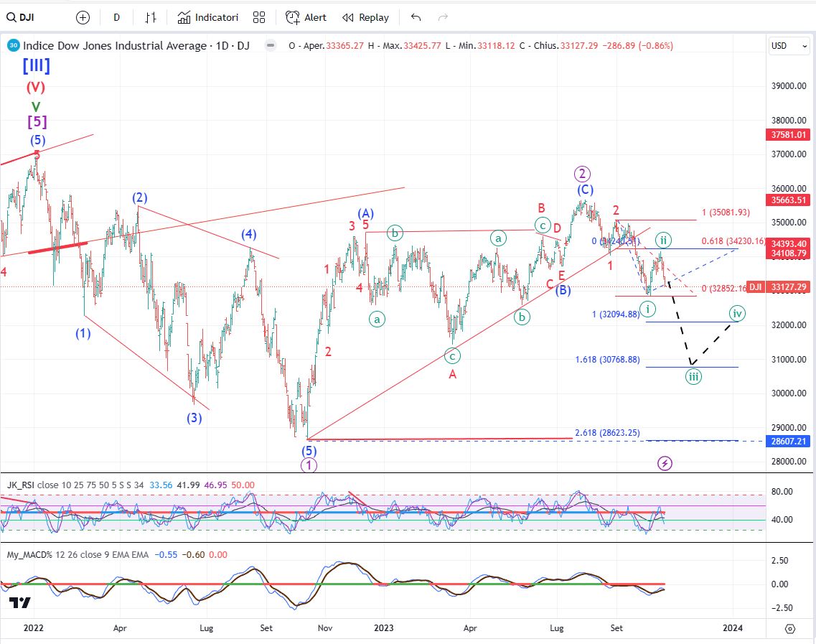Viewport: 816px width, 644px height.
Task: Click the Nov label on time axis
Action: pyautogui.click(x=324, y=628)
